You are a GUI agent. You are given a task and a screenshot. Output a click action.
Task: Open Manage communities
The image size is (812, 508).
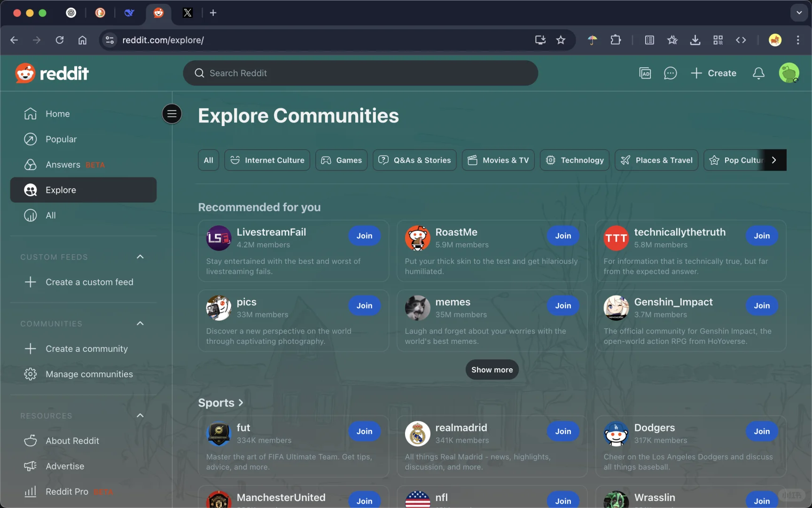pyautogui.click(x=83, y=374)
